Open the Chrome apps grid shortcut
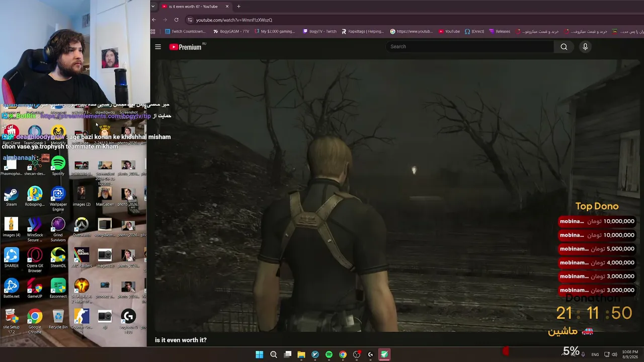Image resolution: width=644 pixels, height=362 pixels. [x=153, y=31]
